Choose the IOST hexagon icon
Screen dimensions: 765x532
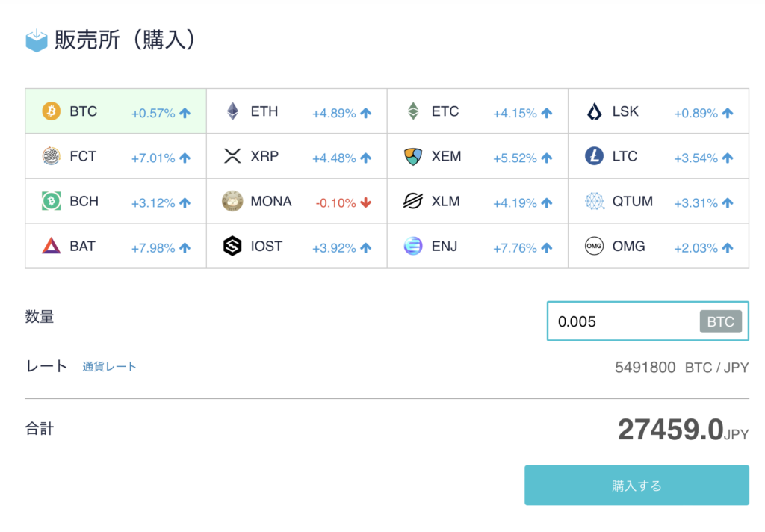tap(232, 246)
